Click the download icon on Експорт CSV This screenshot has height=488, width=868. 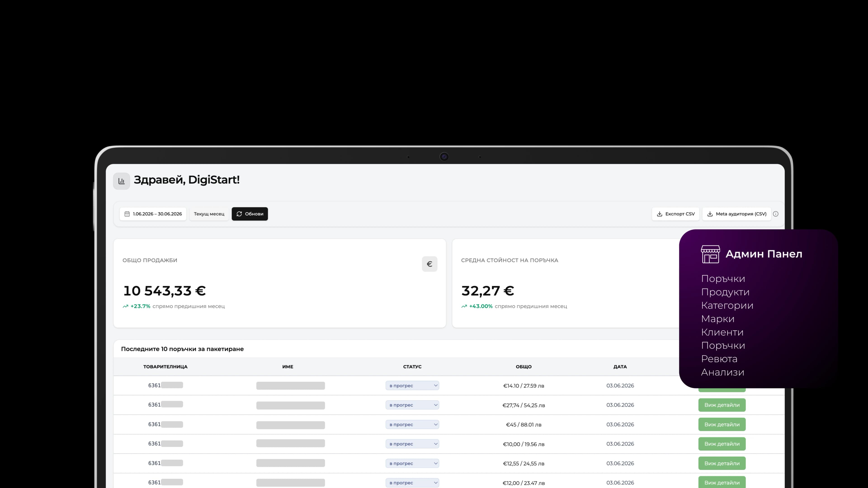pos(659,214)
